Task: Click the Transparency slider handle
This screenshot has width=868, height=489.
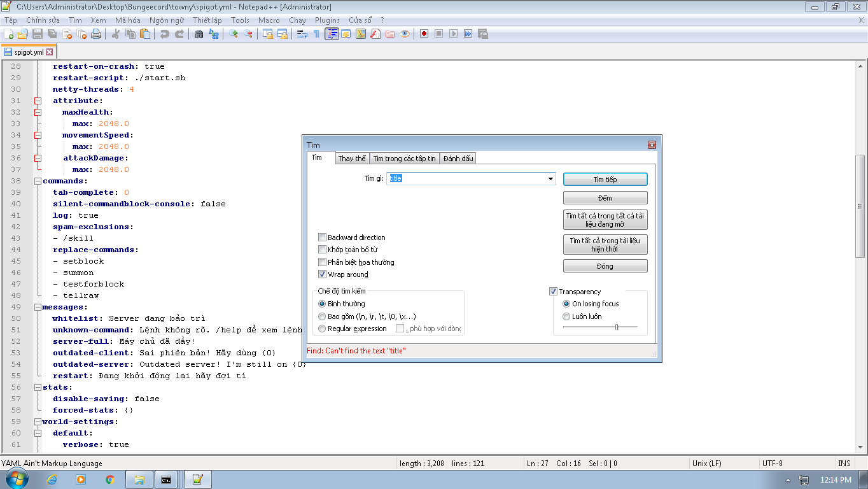Action: pyautogui.click(x=617, y=327)
